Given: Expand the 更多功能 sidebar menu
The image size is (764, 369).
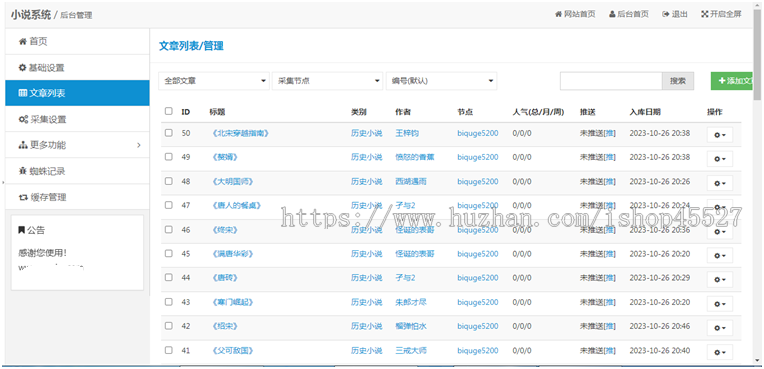Looking at the screenshot, I should (77, 145).
